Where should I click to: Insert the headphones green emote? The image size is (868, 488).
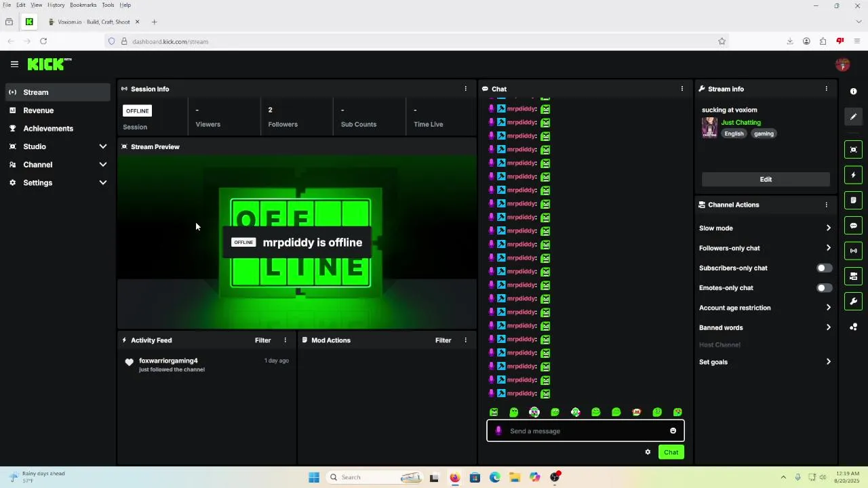pos(534,412)
